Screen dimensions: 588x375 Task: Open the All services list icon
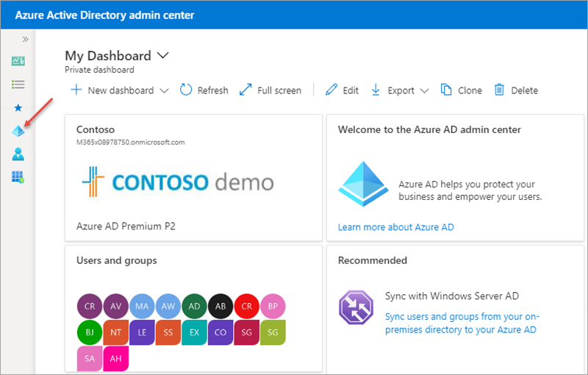point(18,85)
